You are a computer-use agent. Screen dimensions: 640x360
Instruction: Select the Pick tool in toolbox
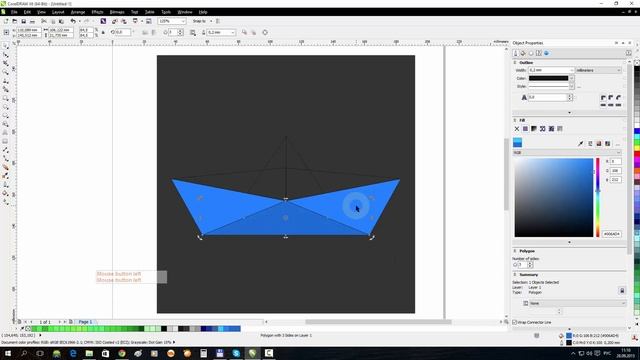(x=6, y=46)
